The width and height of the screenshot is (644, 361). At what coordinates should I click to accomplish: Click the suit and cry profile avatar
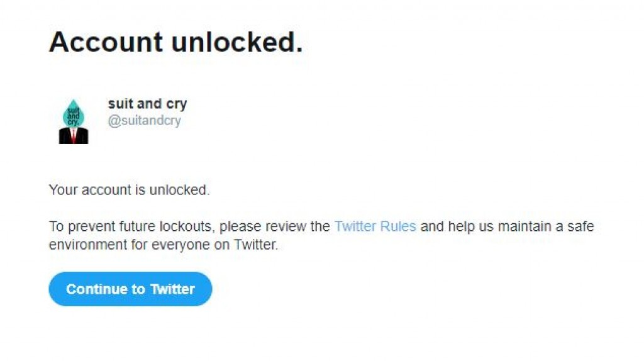point(74,121)
